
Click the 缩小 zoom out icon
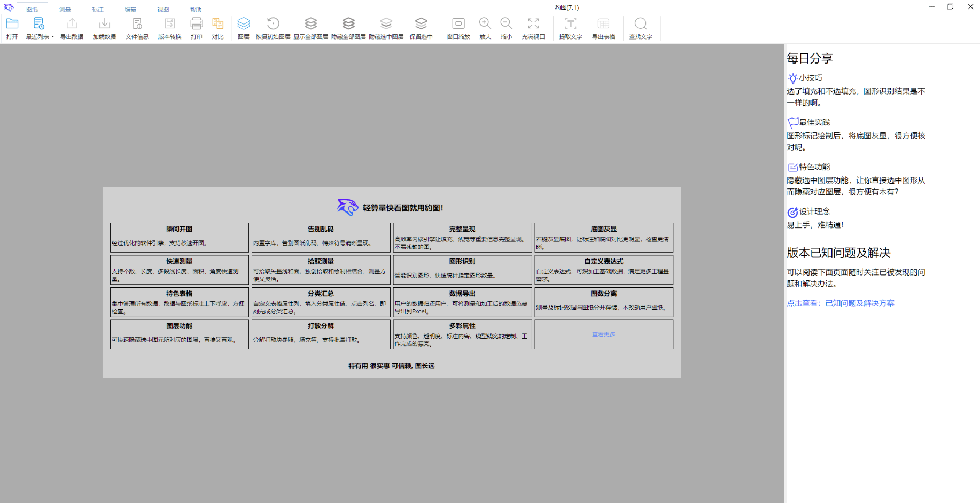(507, 23)
